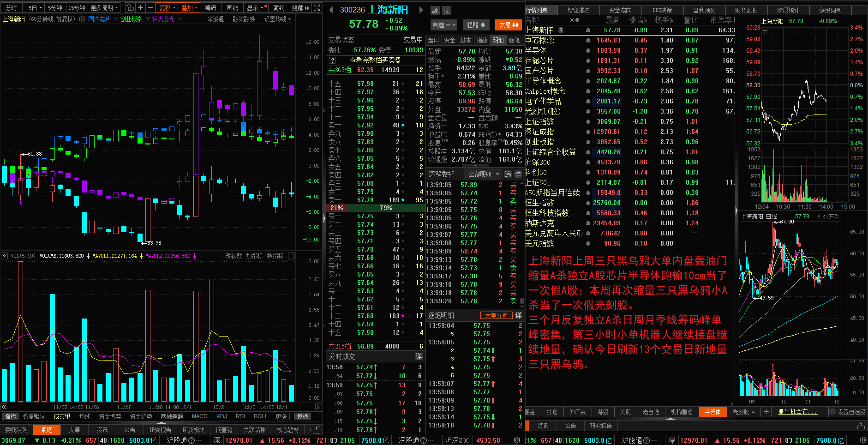Remove the 国产芯片 overlay with its X
Image resolution: width=868 pixels, height=445 pixels.
point(115,19)
